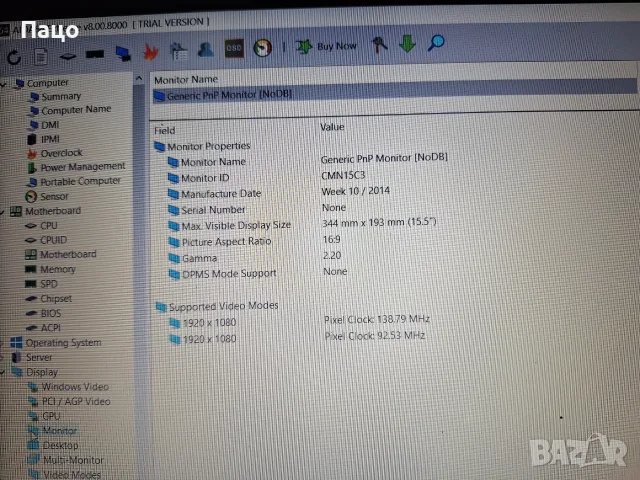Select the DMI tree item

click(x=50, y=125)
